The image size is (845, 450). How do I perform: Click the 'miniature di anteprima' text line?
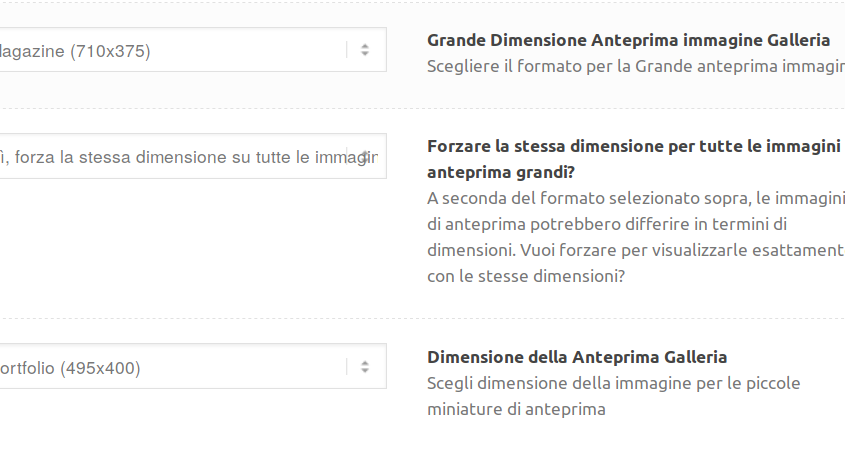click(516, 410)
